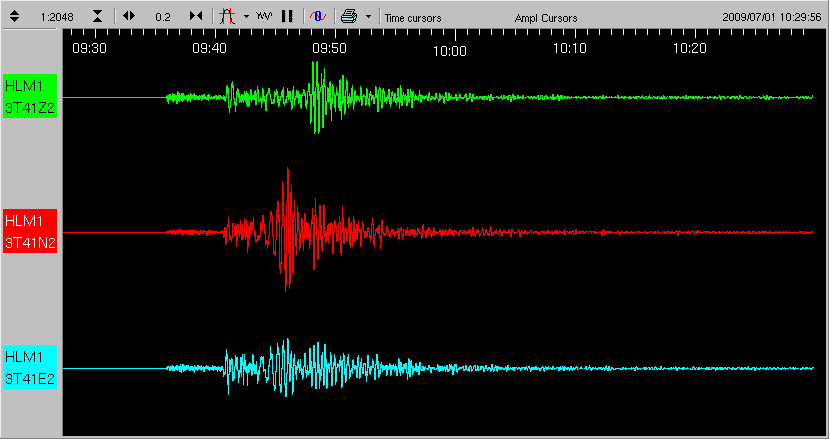Click the small waveform icon
The height and width of the screenshot is (440, 830).
tap(264, 17)
